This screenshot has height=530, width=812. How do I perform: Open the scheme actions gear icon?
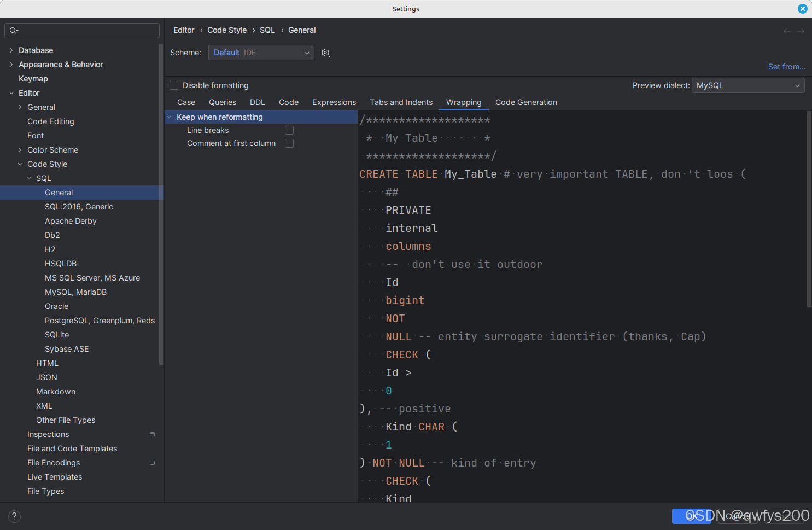326,53
